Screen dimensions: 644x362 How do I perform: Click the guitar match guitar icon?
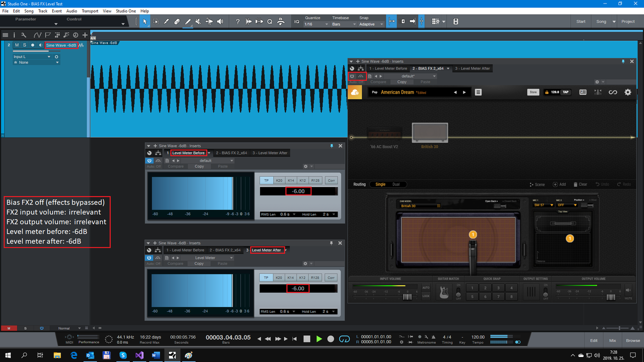coord(444,292)
